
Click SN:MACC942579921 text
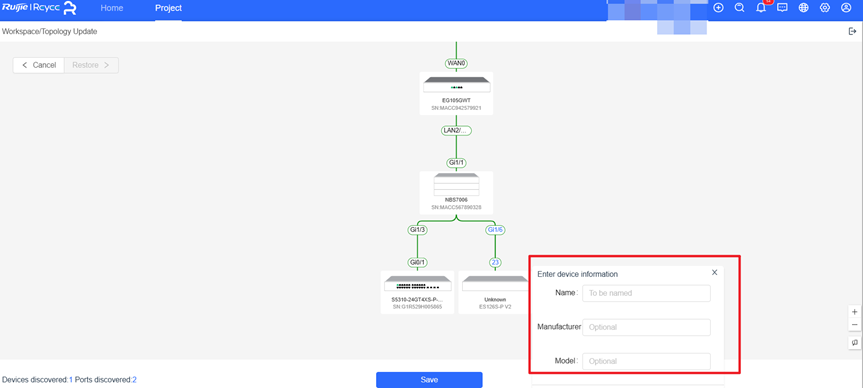pyautogui.click(x=456, y=108)
